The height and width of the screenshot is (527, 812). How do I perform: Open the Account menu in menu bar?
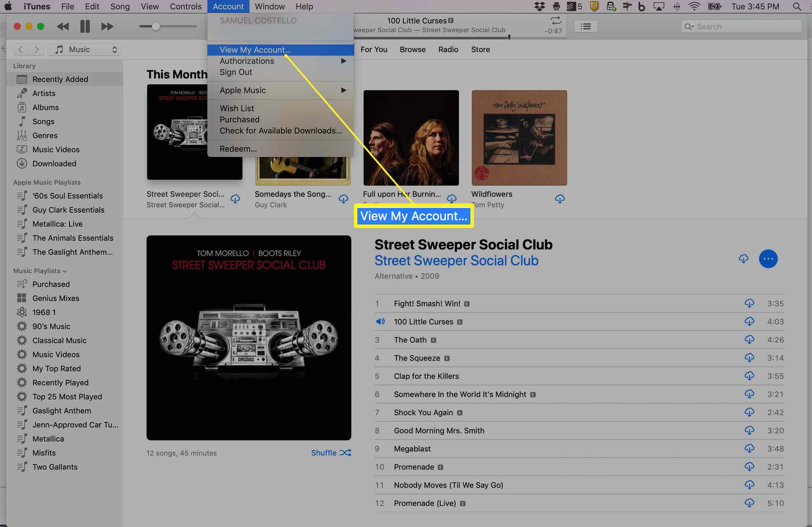228,7
